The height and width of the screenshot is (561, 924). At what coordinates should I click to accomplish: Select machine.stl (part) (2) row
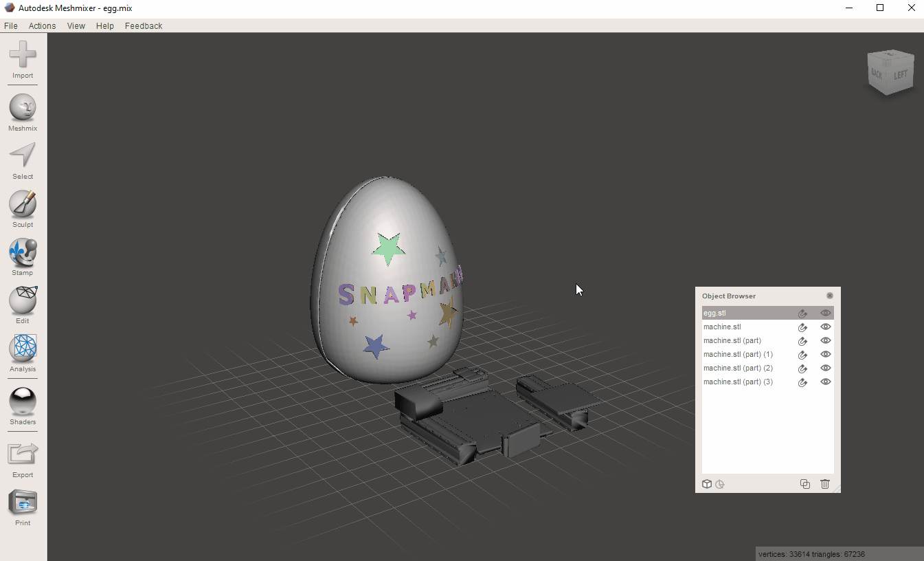pos(768,368)
